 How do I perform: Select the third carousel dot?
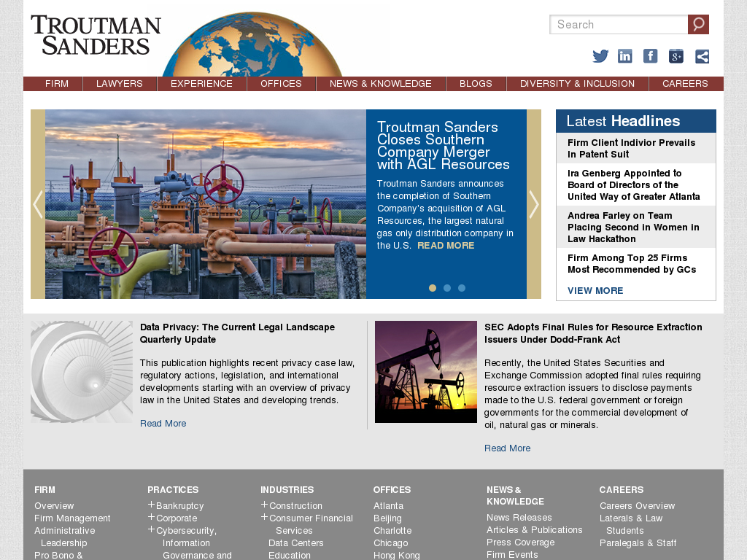pyautogui.click(x=462, y=288)
